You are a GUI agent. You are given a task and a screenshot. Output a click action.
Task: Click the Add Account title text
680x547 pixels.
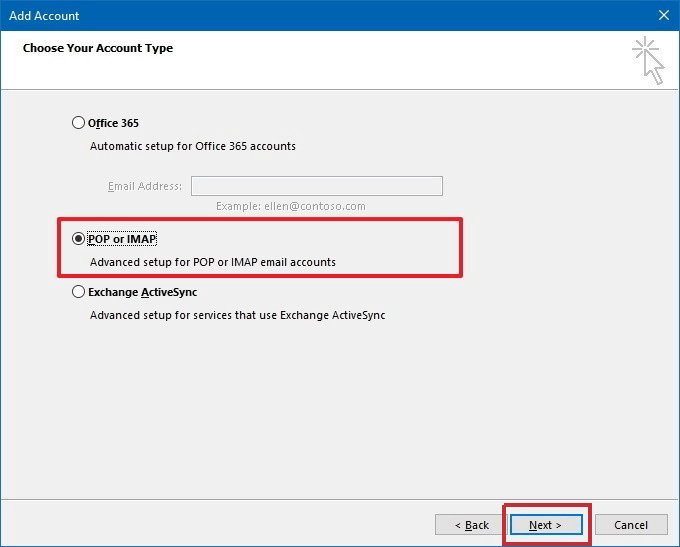pyautogui.click(x=44, y=16)
